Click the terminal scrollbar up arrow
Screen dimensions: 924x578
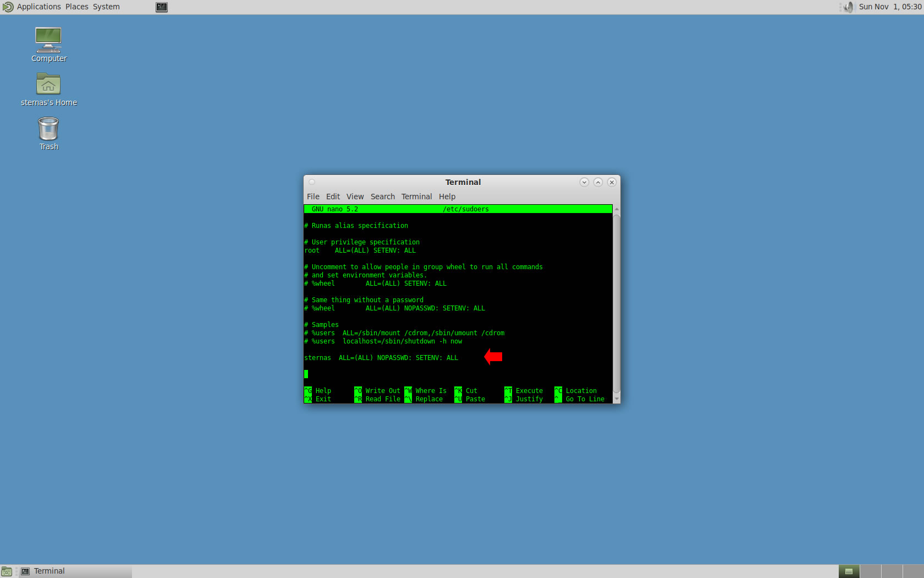click(617, 209)
